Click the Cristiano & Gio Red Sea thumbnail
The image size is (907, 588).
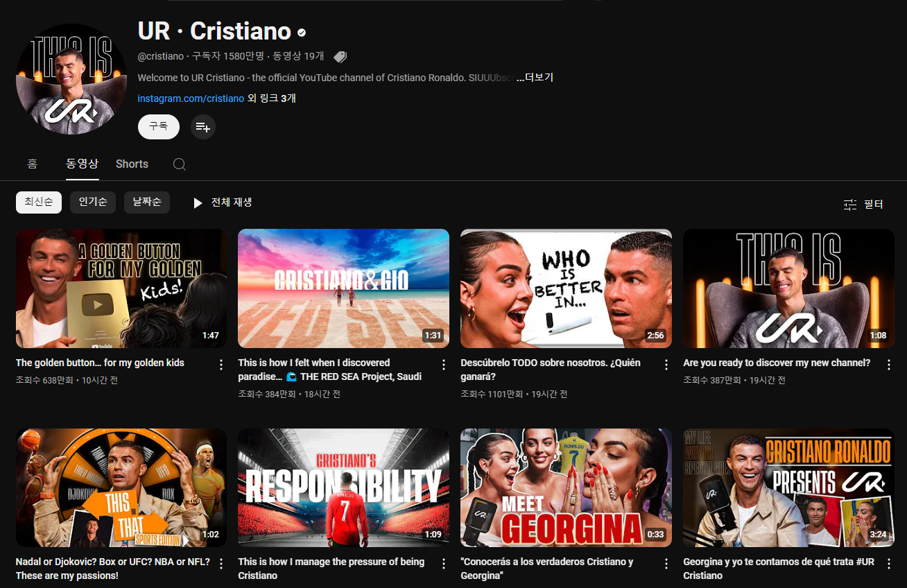pos(343,288)
